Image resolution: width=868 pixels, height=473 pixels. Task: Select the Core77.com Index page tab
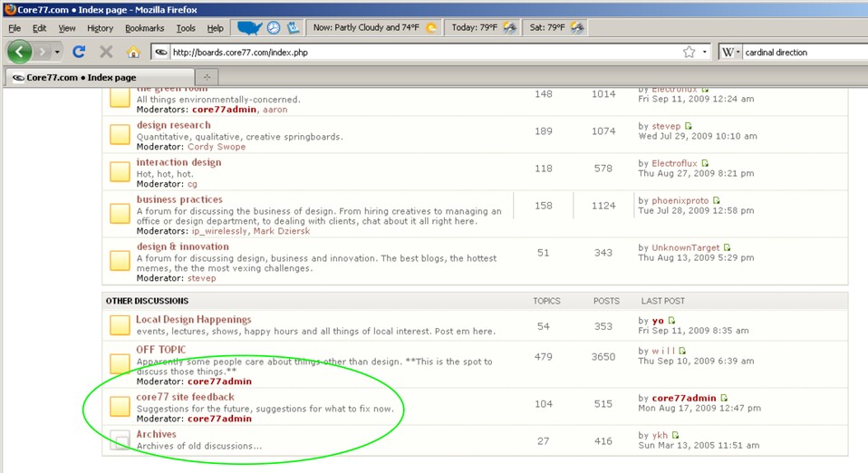[100, 77]
